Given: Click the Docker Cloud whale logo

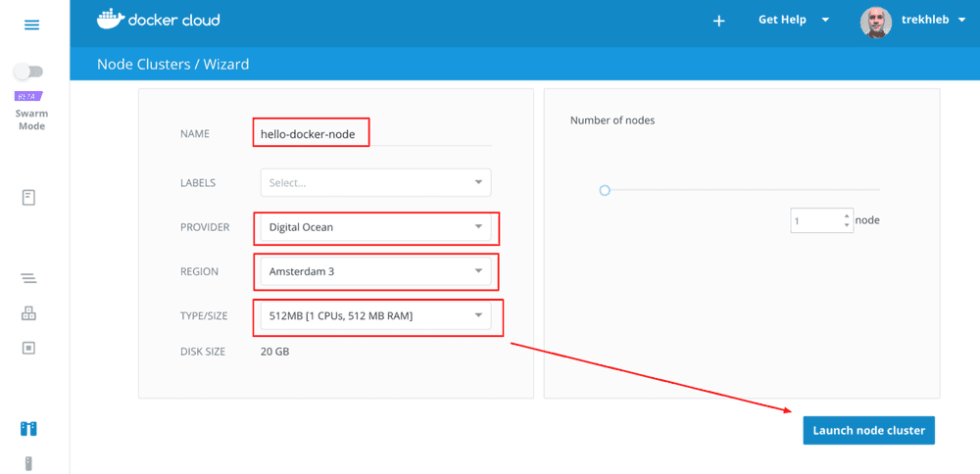Looking at the screenshot, I should [110, 20].
